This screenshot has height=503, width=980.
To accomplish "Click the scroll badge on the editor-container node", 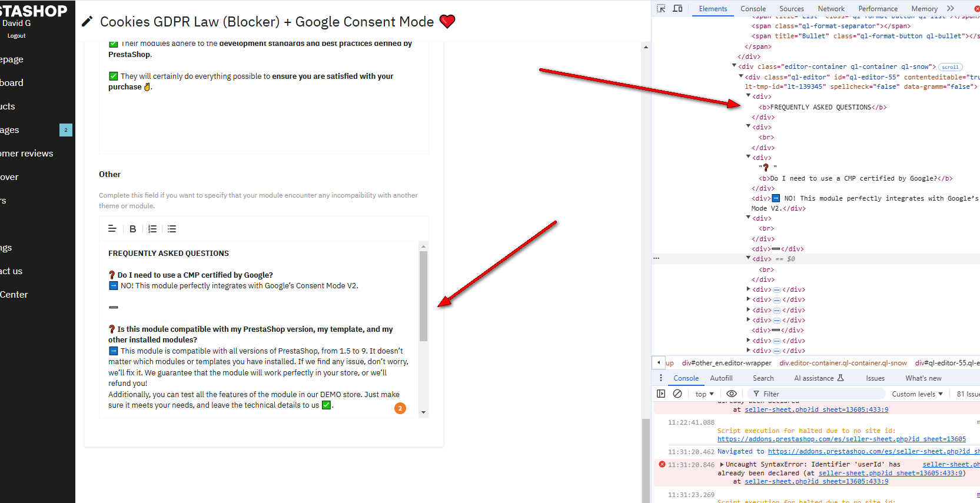I will click(950, 67).
